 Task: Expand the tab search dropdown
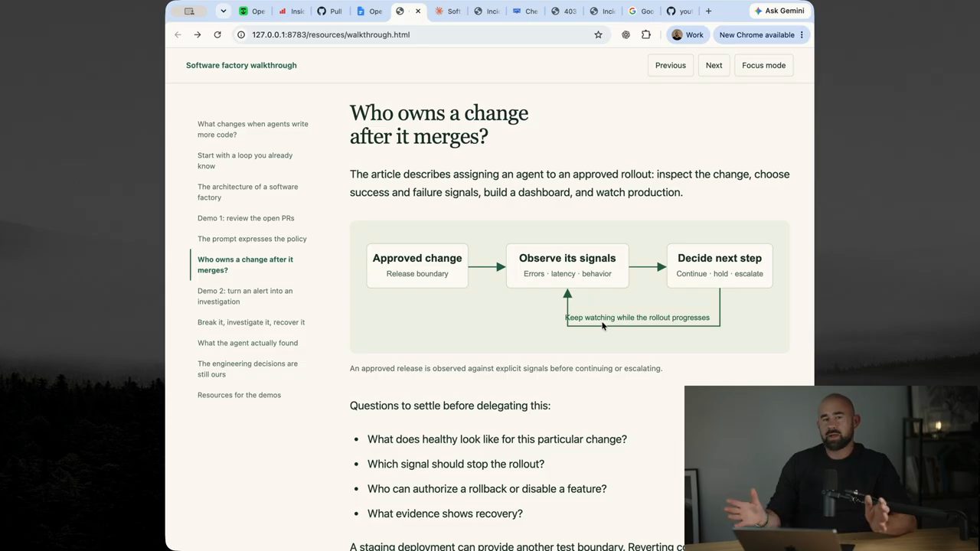223,11
